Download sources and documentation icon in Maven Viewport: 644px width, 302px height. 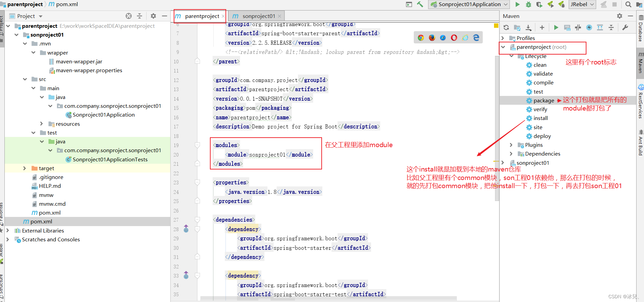coord(528,27)
